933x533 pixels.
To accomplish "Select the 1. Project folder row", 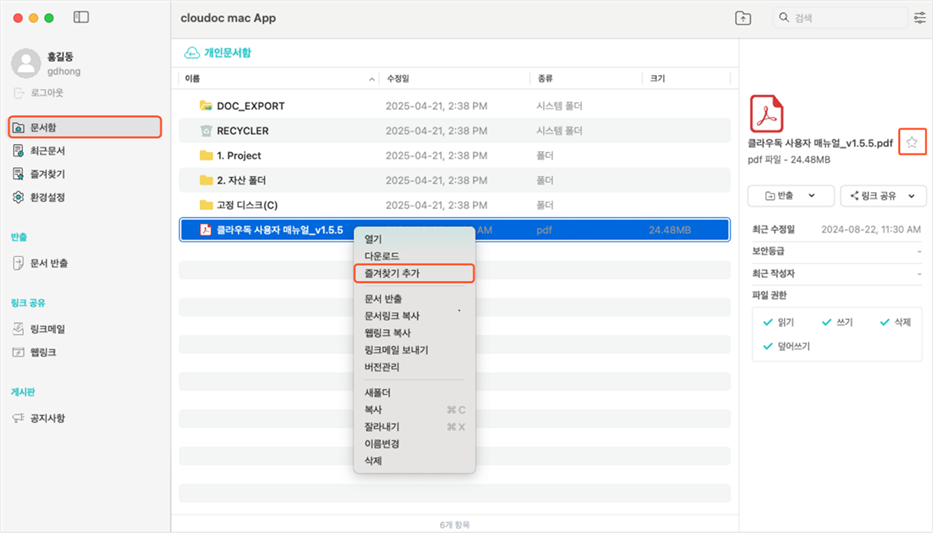I will [238, 155].
